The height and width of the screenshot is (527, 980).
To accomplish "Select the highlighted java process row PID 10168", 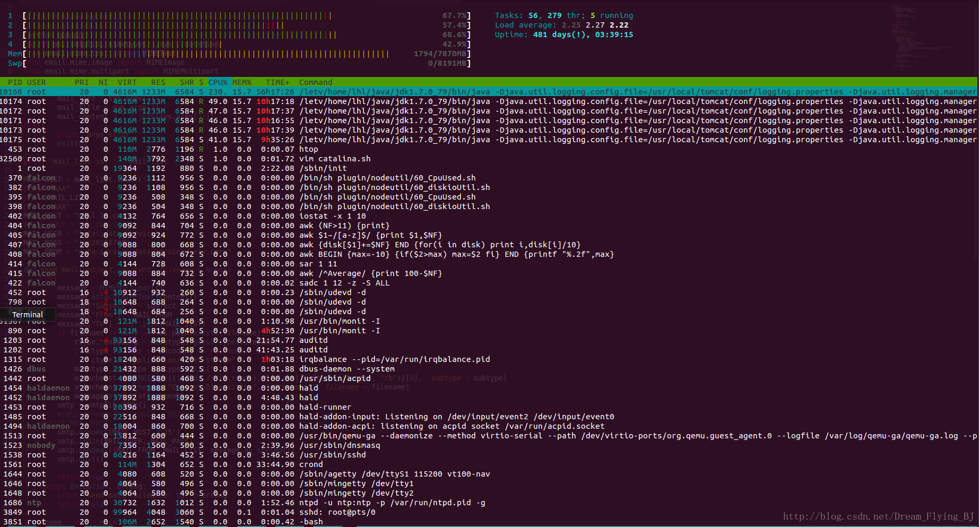I will tap(489, 92).
